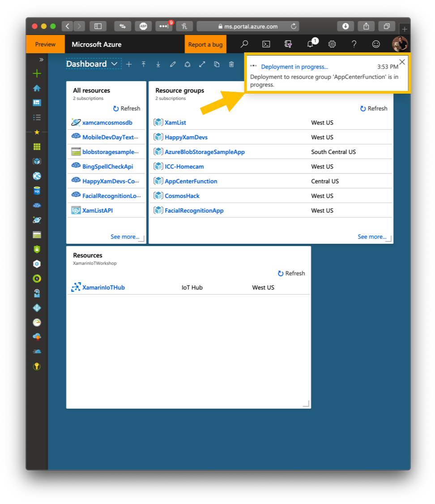
Task: Click clone dashboard icon
Action: coord(217,64)
